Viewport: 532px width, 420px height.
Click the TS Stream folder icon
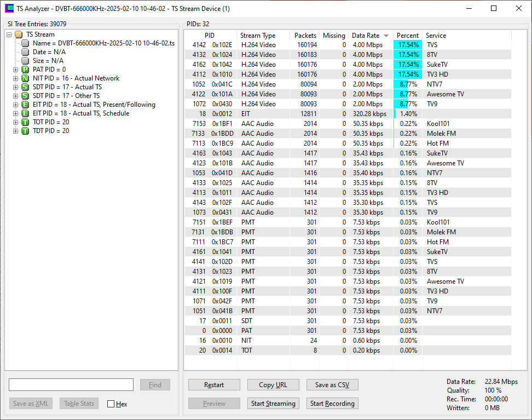19,34
